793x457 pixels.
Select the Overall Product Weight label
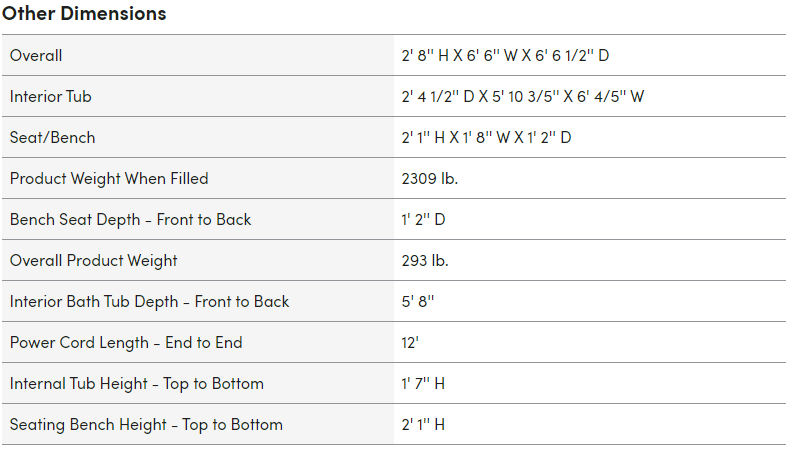coord(94,260)
